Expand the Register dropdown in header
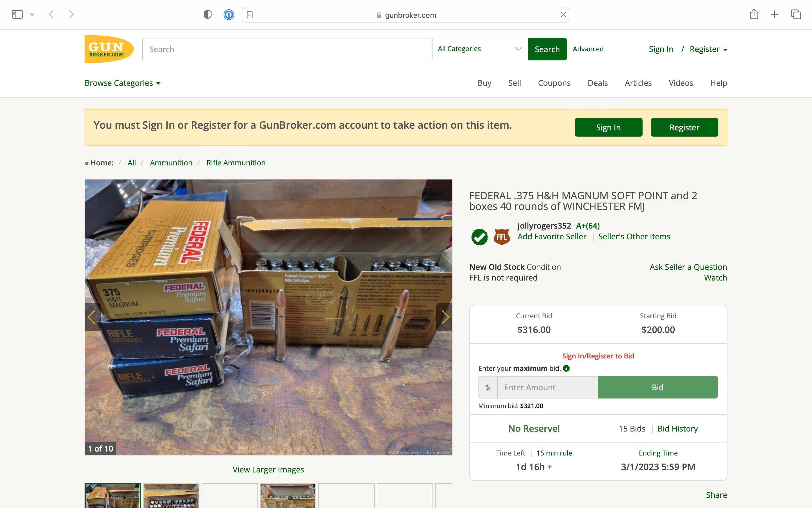Screen dimensions: 812x508 (708, 49)
